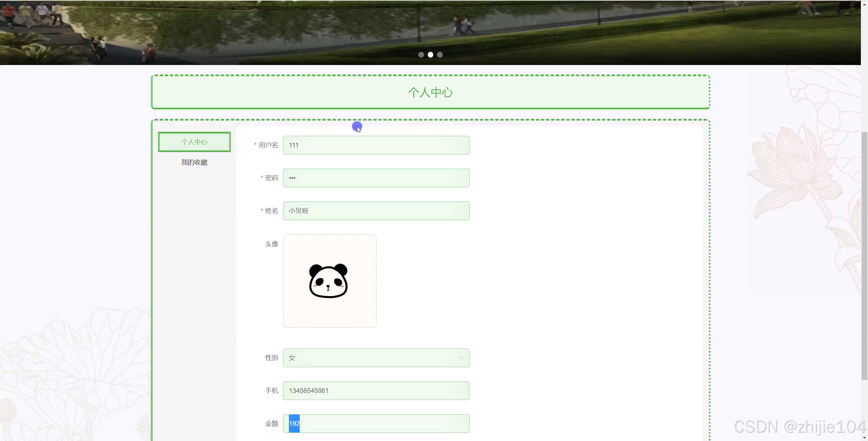Click the 性别 field label
This screenshot has width=868, height=441.
271,358
